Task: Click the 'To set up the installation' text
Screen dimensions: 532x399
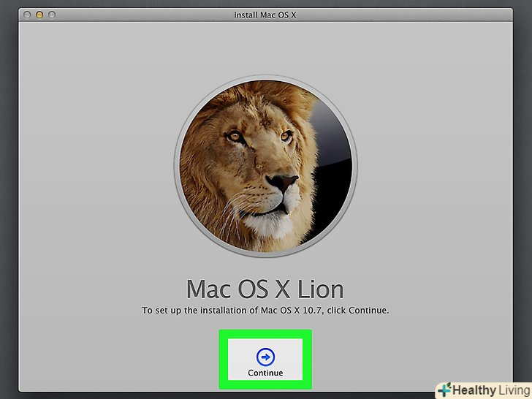Action: click(x=265, y=311)
